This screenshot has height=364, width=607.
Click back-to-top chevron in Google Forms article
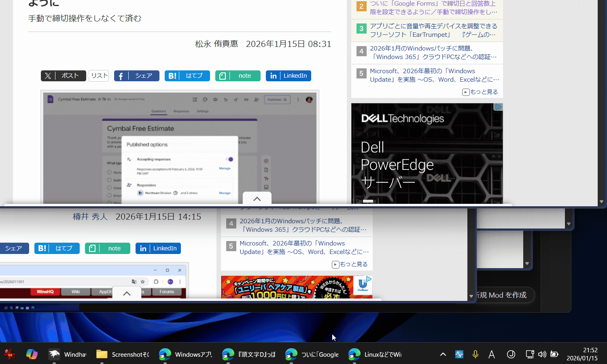click(257, 199)
